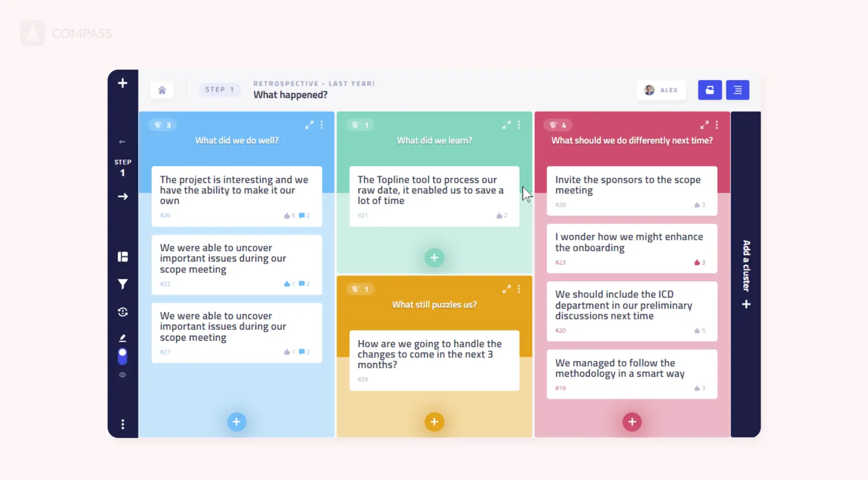Go to next step with right arrow

pos(123,197)
